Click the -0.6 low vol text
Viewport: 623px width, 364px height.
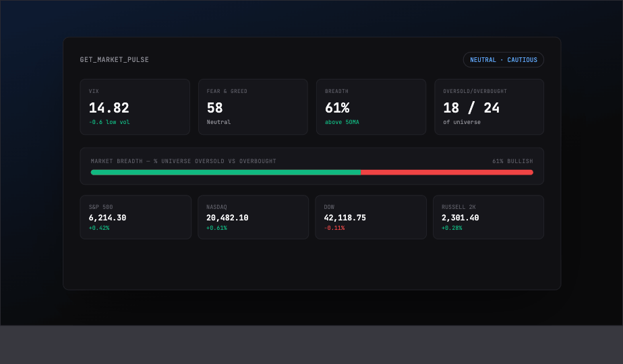(x=109, y=122)
